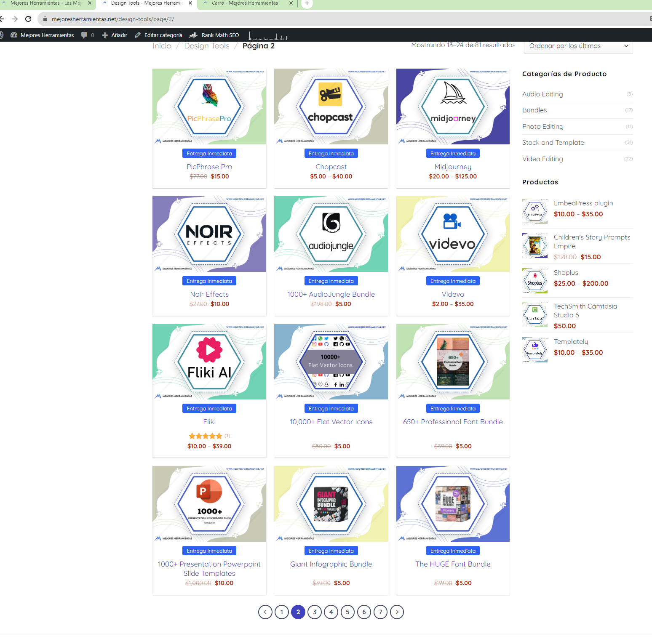Click the Giant Infographic Bundle title
Screen dimensions: 652x644
coord(331,564)
